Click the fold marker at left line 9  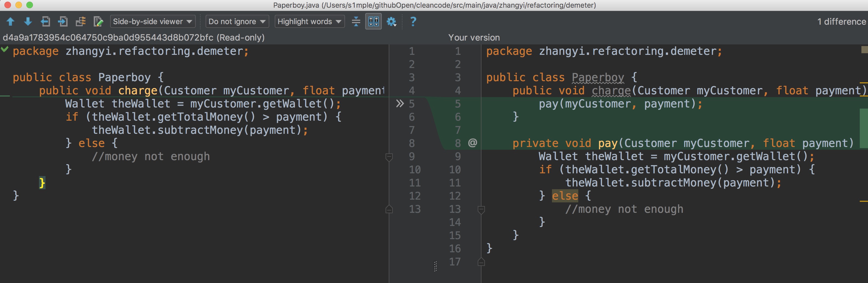point(389,157)
